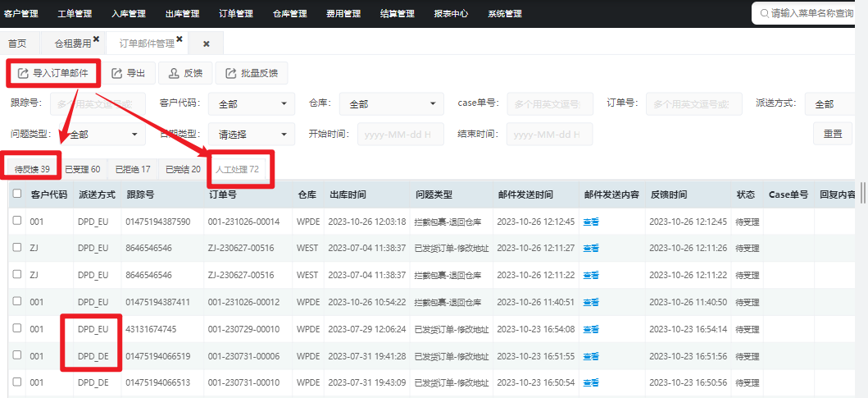This screenshot has width=868, height=398.
Task: Check the ZJ row with 已发货订单-修改地址
Action: pos(17,247)
